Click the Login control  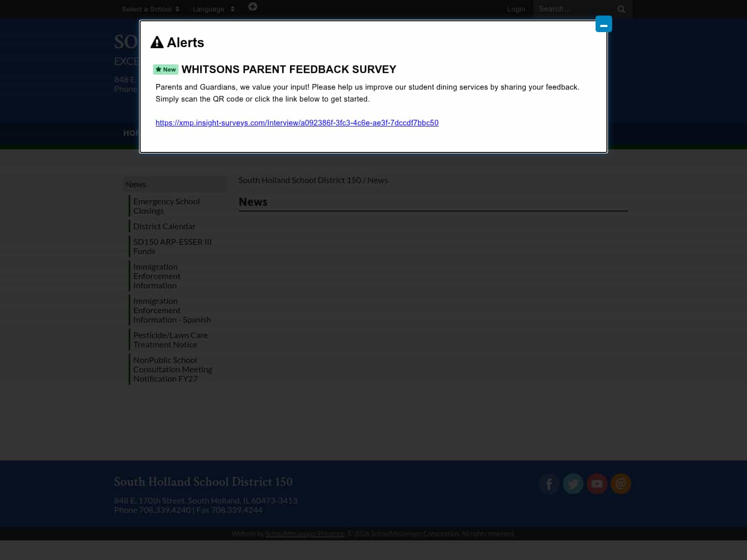point(516,9)
